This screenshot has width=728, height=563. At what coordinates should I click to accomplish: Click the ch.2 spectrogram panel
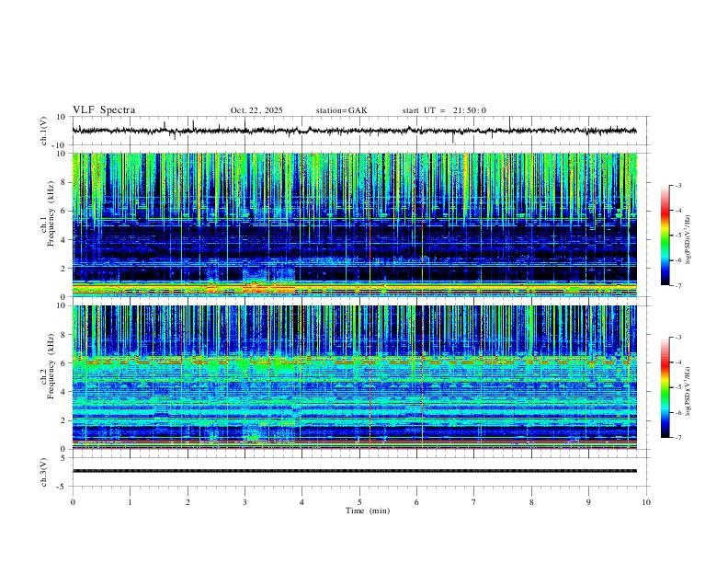click(x=355, y=377)
